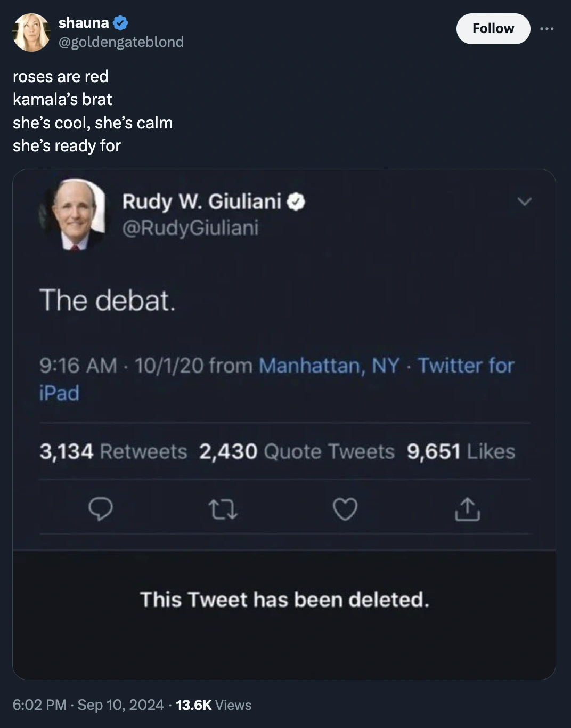Click the shauna display name
Viewport: 571px width, 728px height.
tap(83, 23)
